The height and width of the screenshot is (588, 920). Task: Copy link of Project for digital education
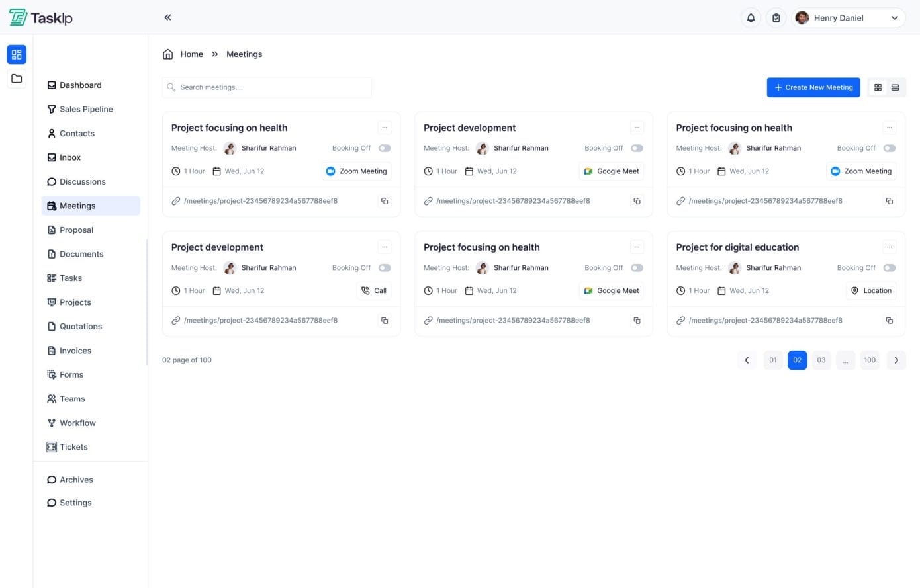coord(889,321)
